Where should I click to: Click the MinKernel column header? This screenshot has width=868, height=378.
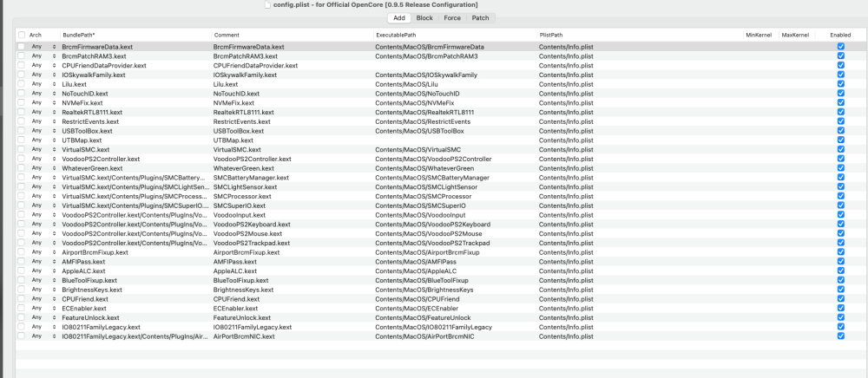coord(759,35)
